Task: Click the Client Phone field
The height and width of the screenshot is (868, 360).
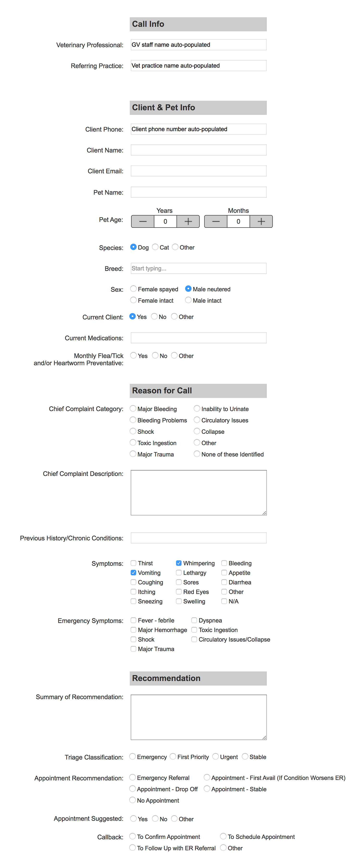Action: 199,129
